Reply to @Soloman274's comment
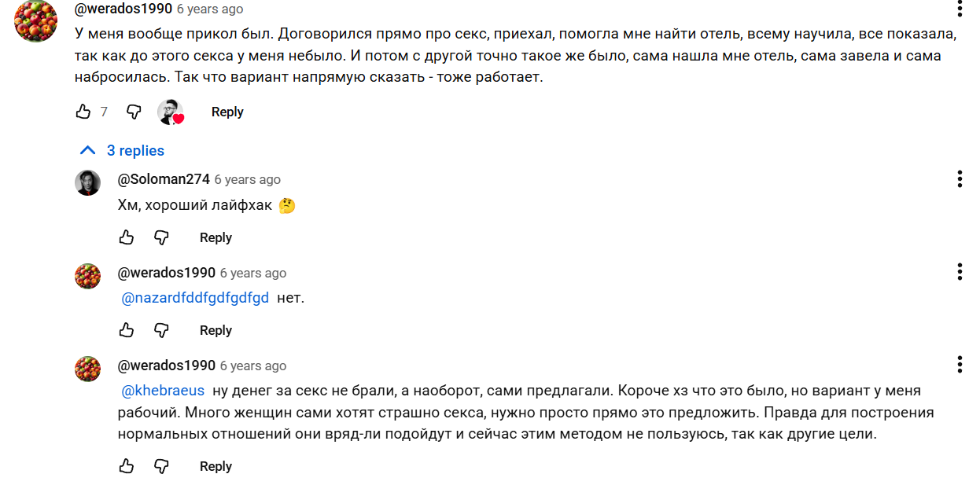This screenshot has height=496, width=980. pyautogui.click(x=216, y=237)
